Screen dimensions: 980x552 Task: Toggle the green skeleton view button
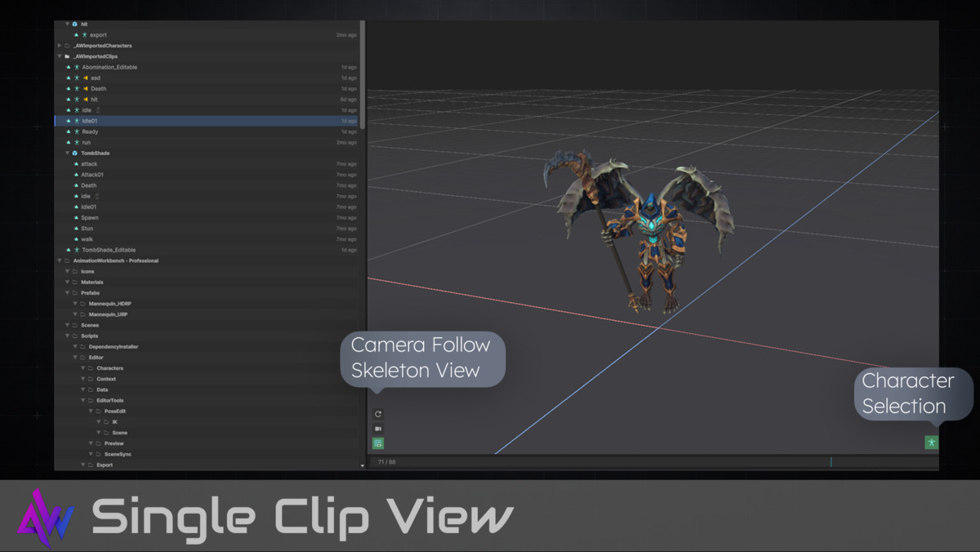coord(378,443)
